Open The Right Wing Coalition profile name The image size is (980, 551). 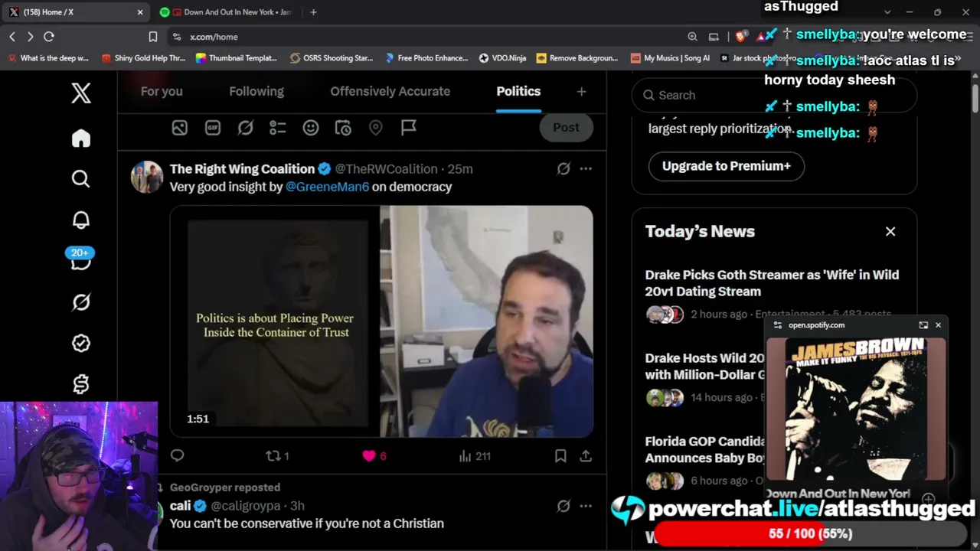click(242, 169)
